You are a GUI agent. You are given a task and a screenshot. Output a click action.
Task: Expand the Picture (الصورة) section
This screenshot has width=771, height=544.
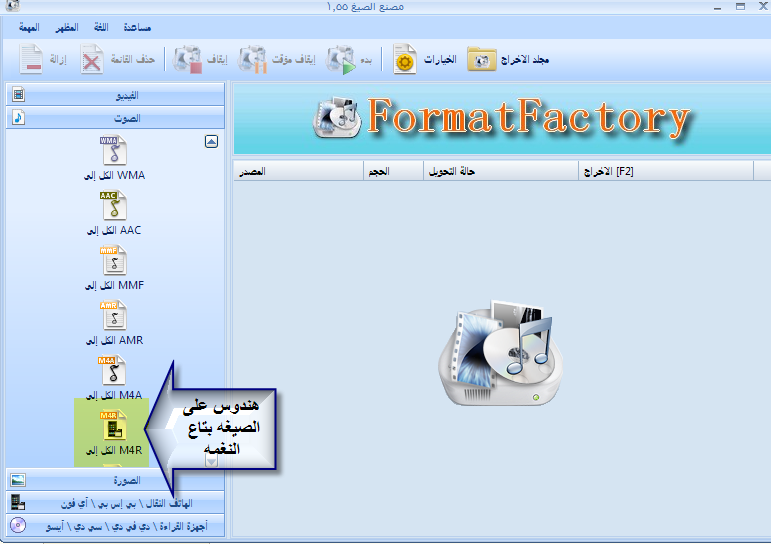coord(115,480)
